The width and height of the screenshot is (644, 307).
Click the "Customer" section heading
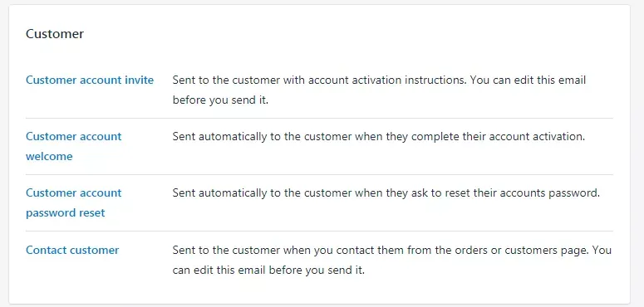click(55, 34)
